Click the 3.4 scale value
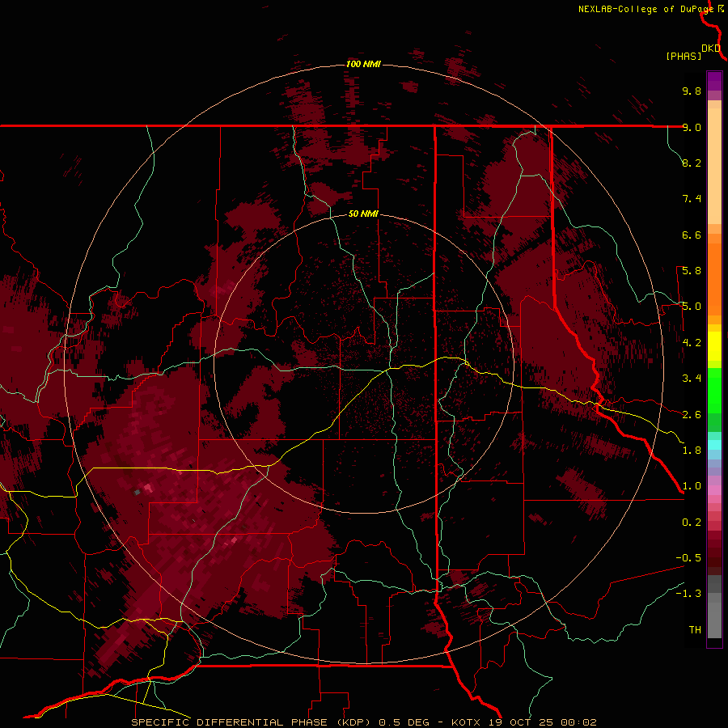The image size is (728, 728). pos(692,379)
